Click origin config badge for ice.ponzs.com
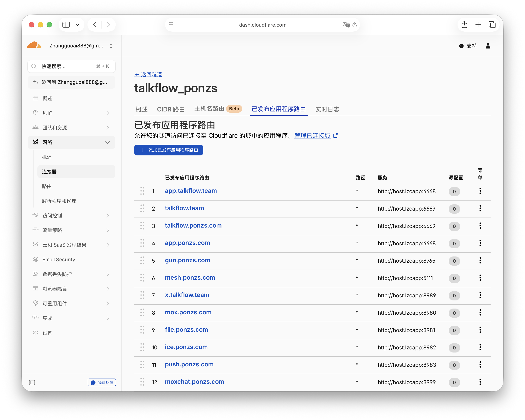The image size is (525, 420). pos(454,348)
